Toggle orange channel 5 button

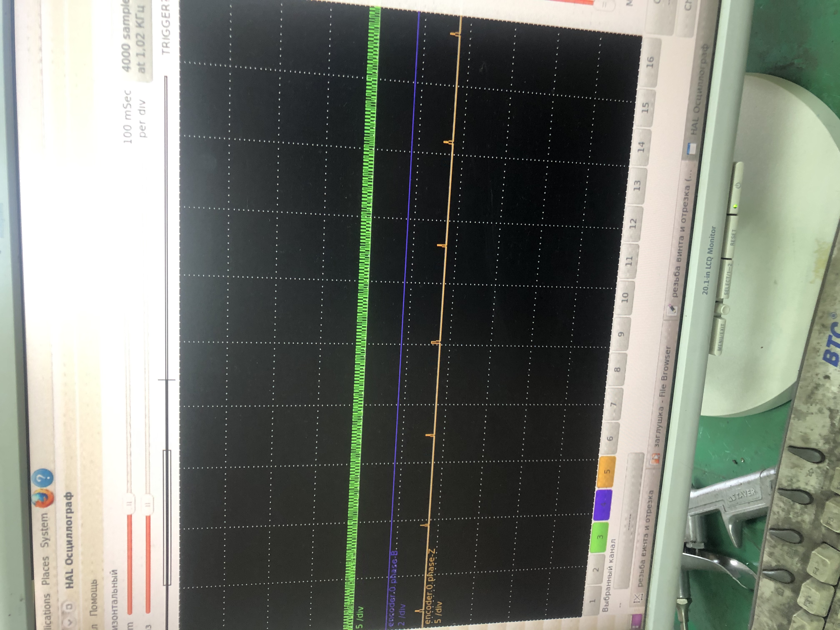click(606, 472)
